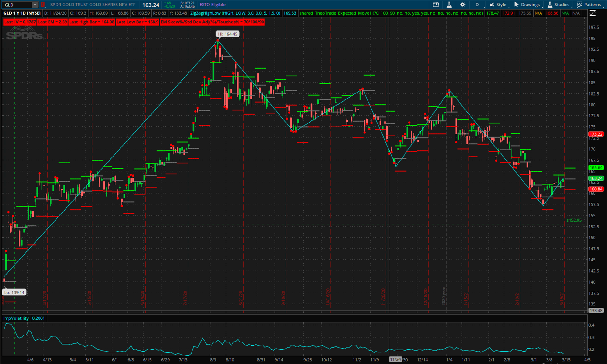Click the red 160.84 price axis label
The height and width of the screenshot is (364, 607).
pyautogui.click(x=596, y=189)
